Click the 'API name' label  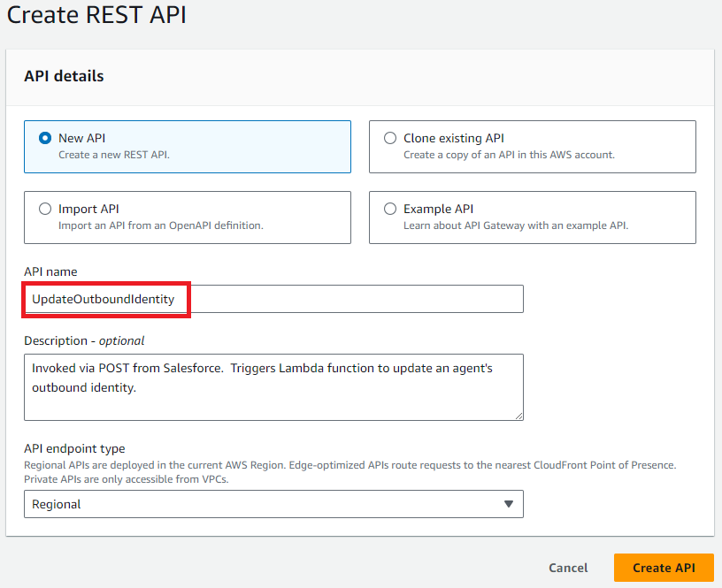coord(50,272)
